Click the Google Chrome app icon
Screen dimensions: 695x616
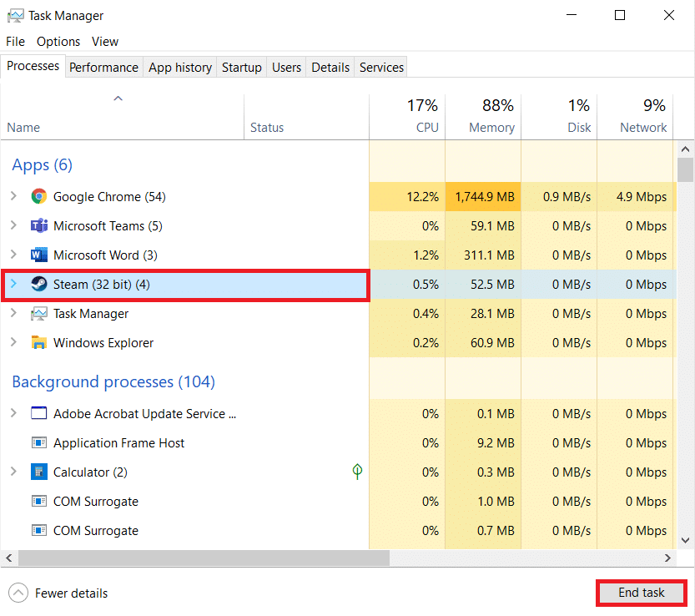click(38, 196)
